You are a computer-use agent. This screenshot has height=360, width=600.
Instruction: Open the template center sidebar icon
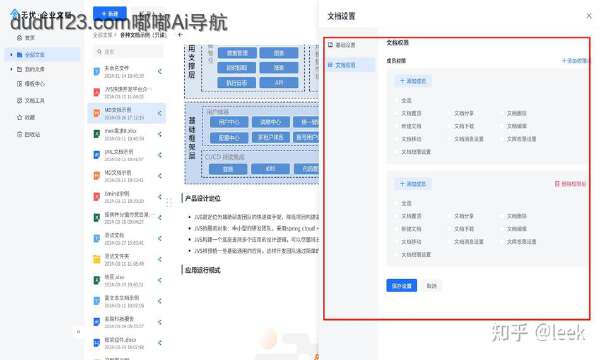(x=20, y=84)
